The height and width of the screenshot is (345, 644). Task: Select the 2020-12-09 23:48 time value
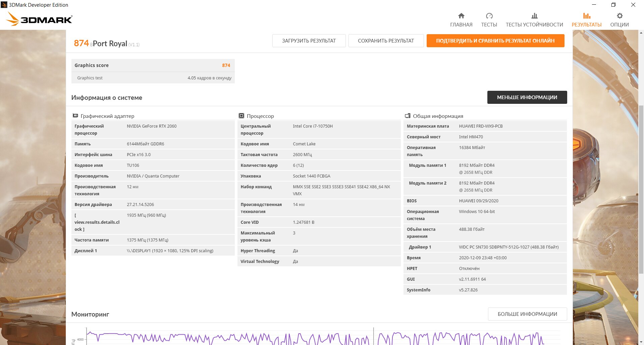click(x=483, y=258)
